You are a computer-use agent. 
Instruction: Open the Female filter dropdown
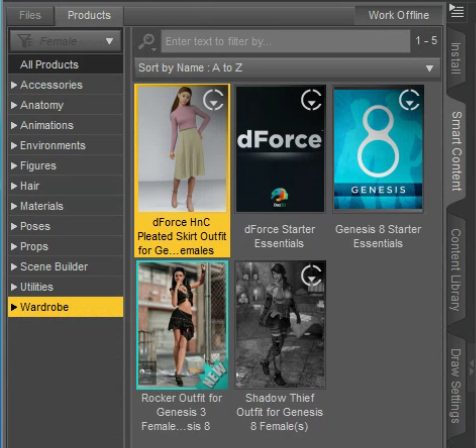tap(65, 41)
